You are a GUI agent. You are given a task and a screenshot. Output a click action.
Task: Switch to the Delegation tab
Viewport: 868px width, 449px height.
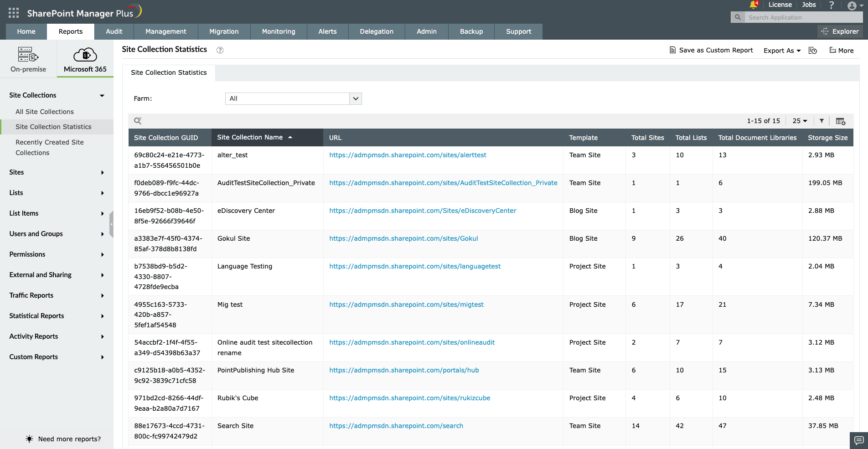pos(377,31)
